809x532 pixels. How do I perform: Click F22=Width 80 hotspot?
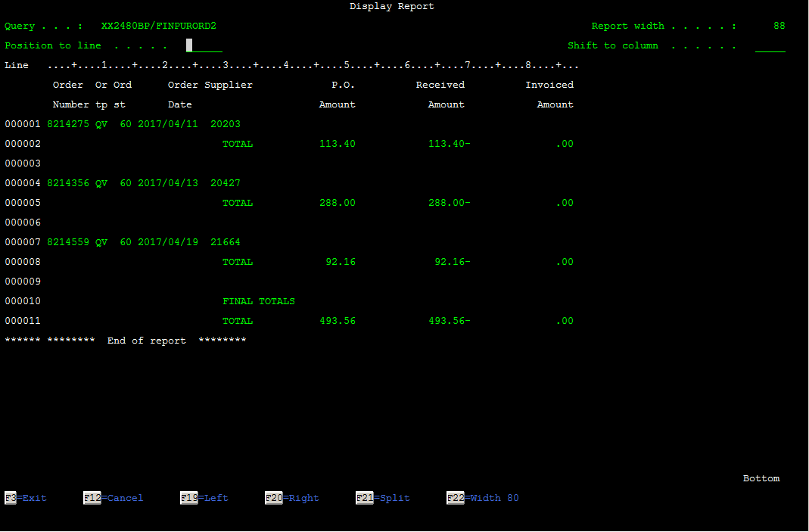click(482, 498)
